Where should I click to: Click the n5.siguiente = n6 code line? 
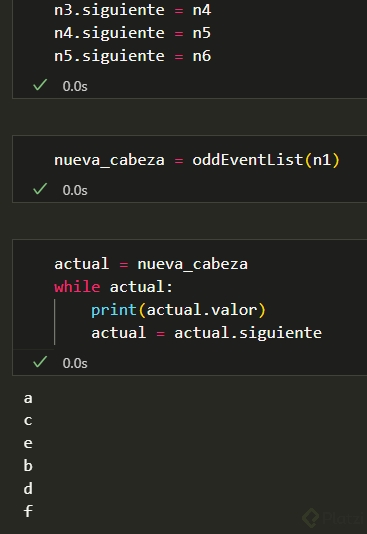[x=132, y=56]
